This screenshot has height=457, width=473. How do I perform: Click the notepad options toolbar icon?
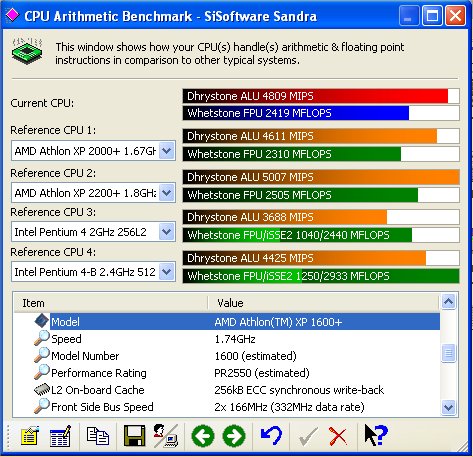pyautogui.click(x=30, y=436)
